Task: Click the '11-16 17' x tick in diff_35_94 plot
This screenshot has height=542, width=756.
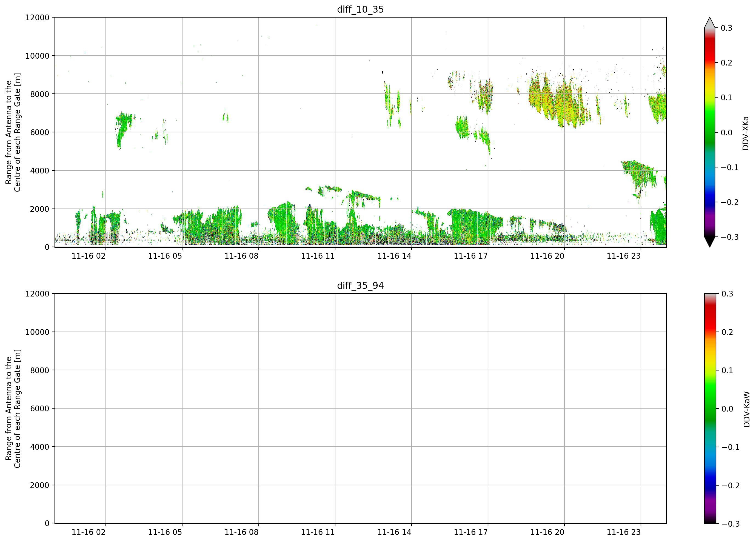Action: (x=471, y=532)
